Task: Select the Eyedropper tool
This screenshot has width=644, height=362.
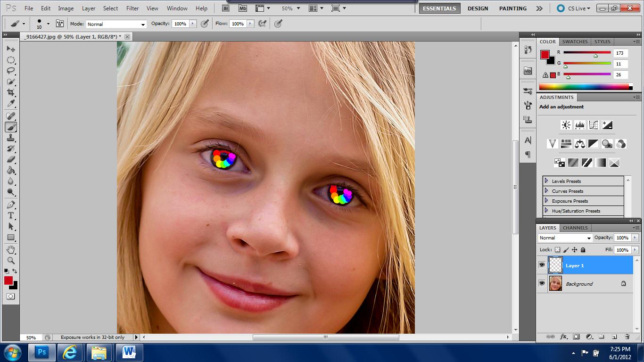Action: click(x=11, y=103)
